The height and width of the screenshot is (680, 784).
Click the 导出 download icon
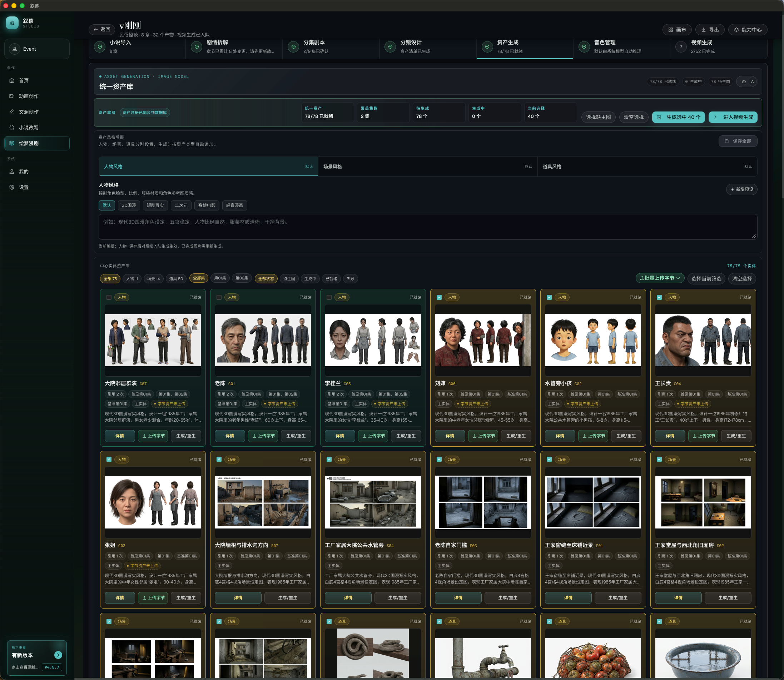pyautogui.click(x=703, y=30)
